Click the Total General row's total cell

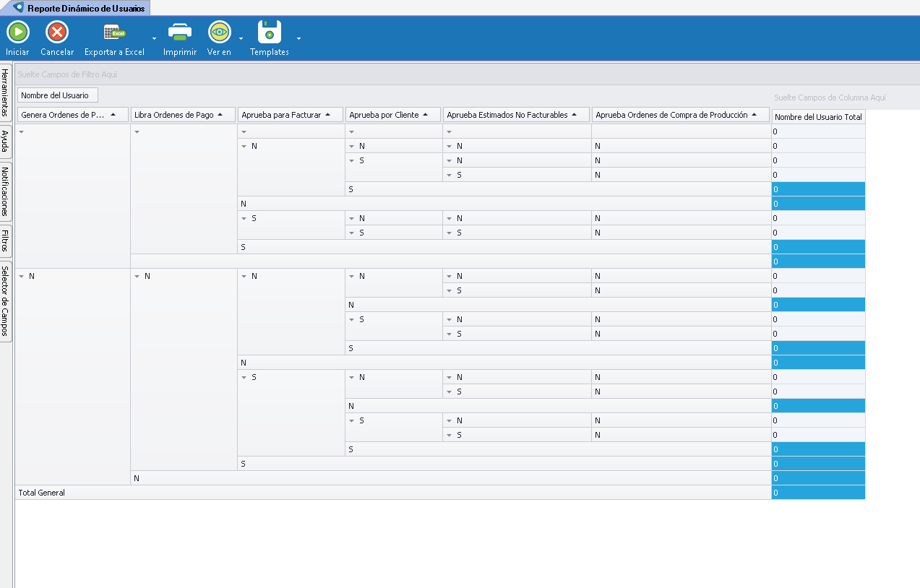(817, 493)
